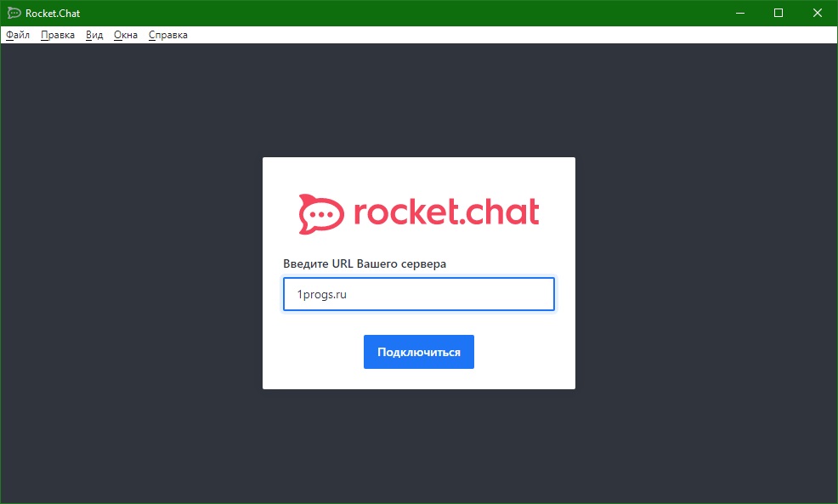Click the Rocket.Chat title bar app icon

click(14, 13)
